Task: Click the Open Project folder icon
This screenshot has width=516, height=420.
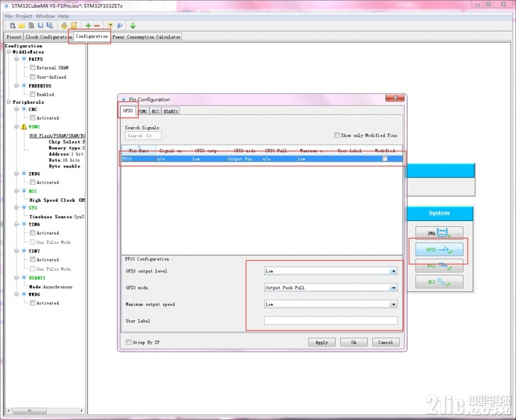Action: (22, 26)
